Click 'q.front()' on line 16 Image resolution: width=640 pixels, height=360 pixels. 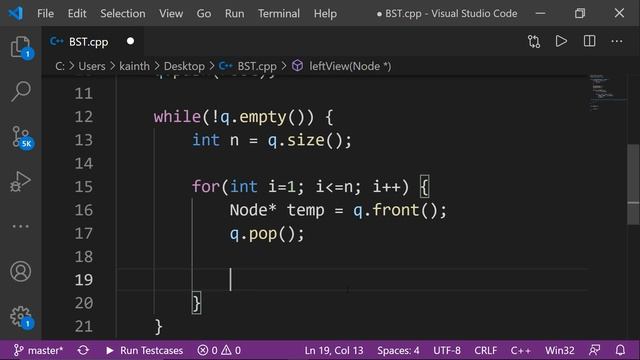tap(396, 210)
